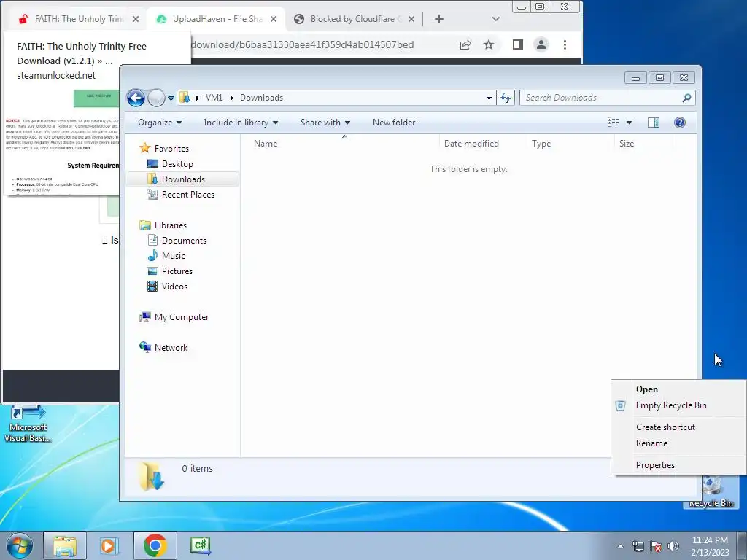Open Include in library dropdown

[x=241, y=122]
